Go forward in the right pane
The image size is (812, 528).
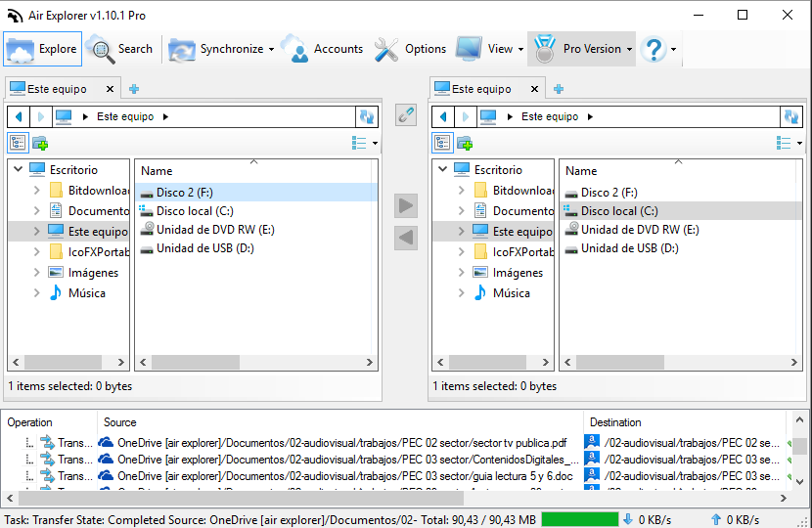tap(466, 116)
